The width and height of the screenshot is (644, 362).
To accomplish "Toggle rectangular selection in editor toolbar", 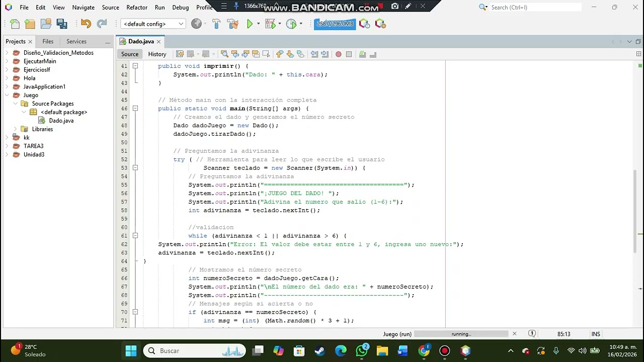I will click(266, 54).
